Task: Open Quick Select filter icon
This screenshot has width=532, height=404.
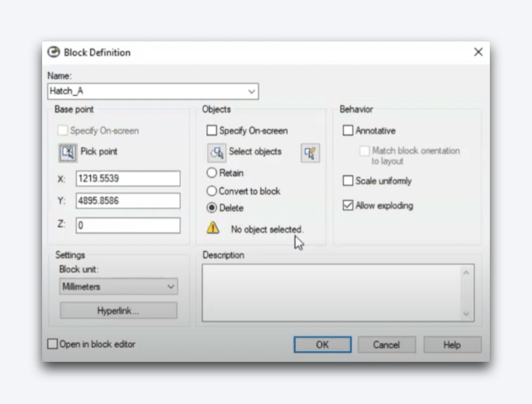Action: [310, 152]
